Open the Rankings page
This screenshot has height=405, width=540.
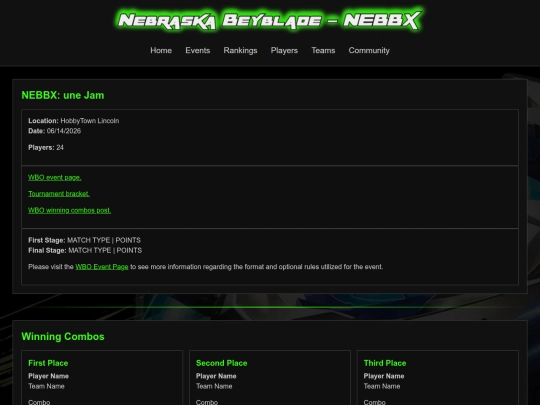click(240, 51)
